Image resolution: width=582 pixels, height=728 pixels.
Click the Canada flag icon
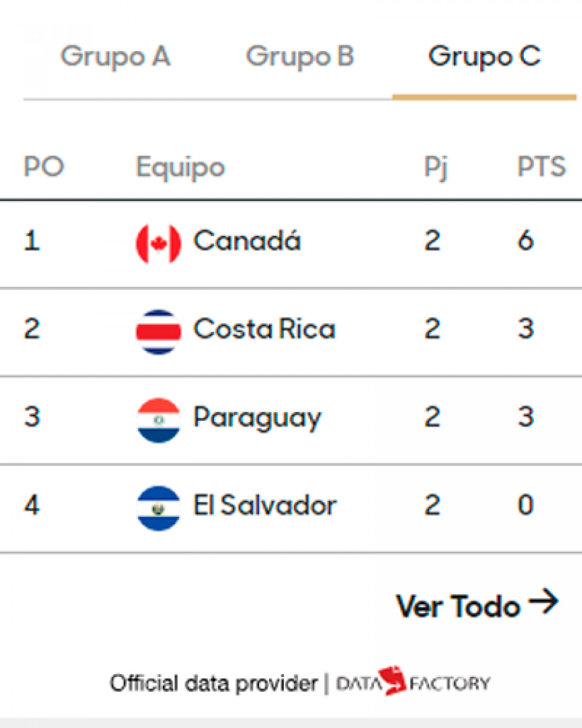coord(158,243)
